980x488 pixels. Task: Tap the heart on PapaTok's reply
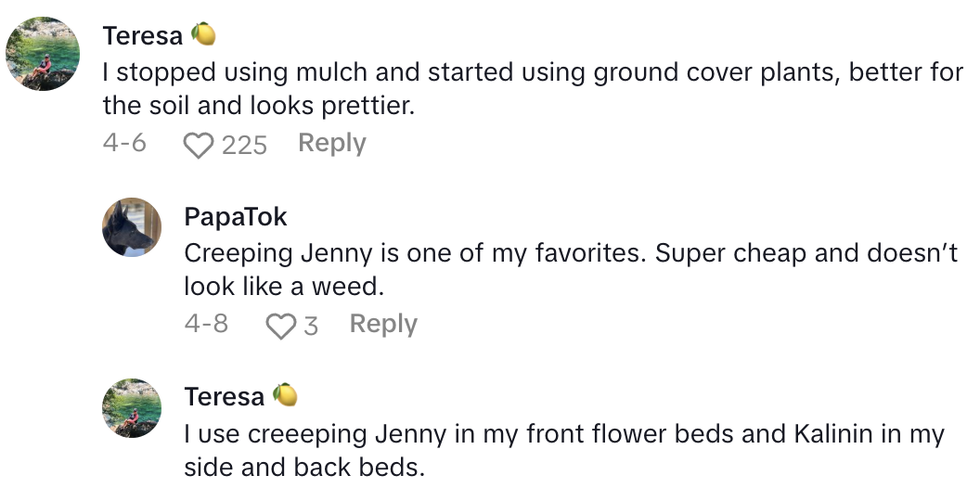pos(278,326)
